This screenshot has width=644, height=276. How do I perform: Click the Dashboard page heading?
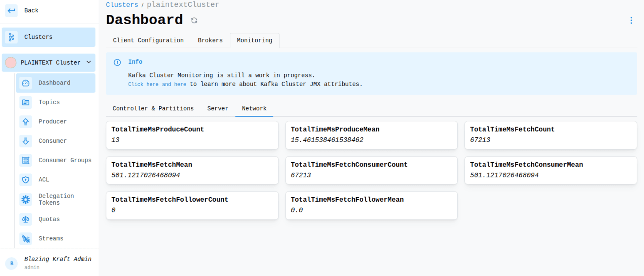coord(145,20)
